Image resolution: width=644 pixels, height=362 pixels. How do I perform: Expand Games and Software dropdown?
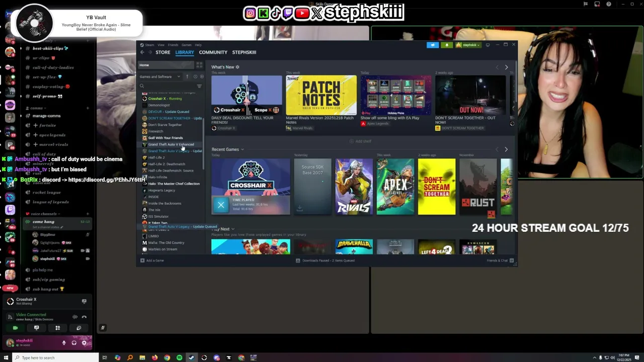(x=160, y=76)
